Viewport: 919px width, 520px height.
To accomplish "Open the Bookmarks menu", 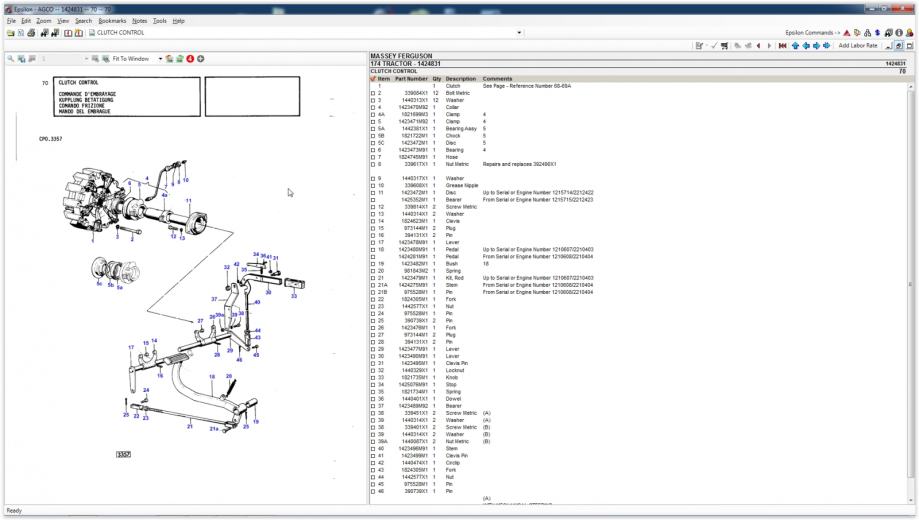I will pyautogui.click(x=111, y=20).
